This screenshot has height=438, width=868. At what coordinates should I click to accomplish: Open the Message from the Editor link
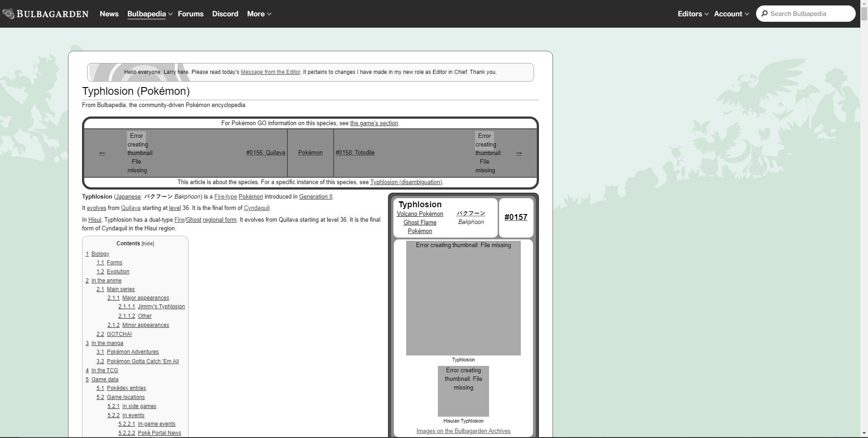271,72
